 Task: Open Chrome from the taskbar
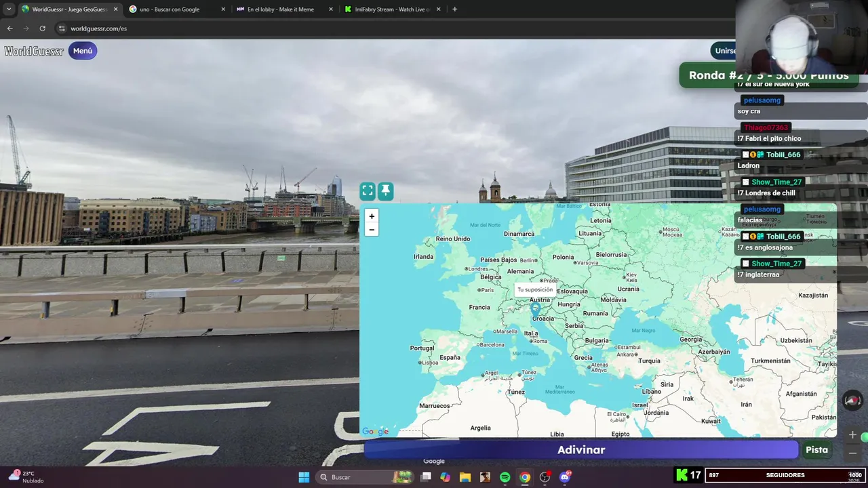[524, 477]
